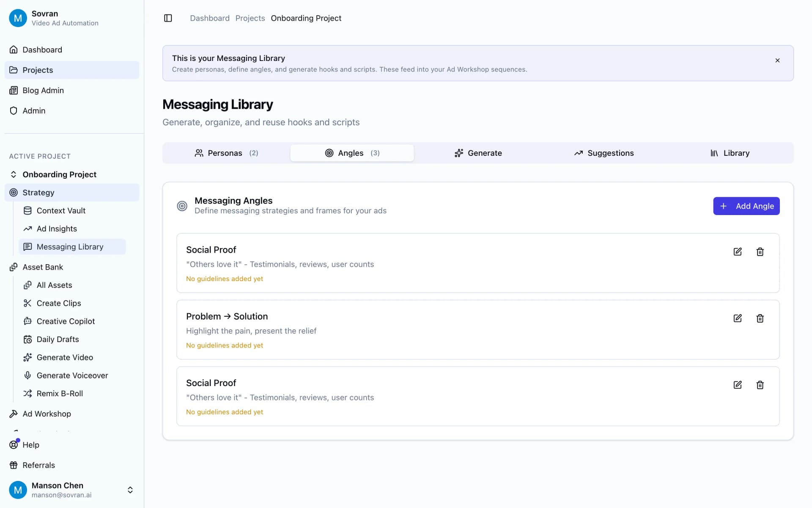Open Ad Workshop
This screenshot has width=812, height=508.
click(72, 414)
